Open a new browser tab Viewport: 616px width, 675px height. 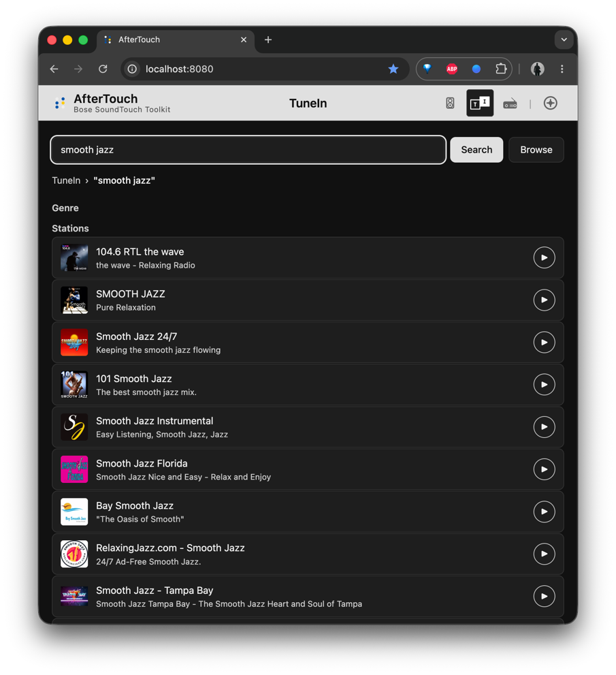coord(268,40)
